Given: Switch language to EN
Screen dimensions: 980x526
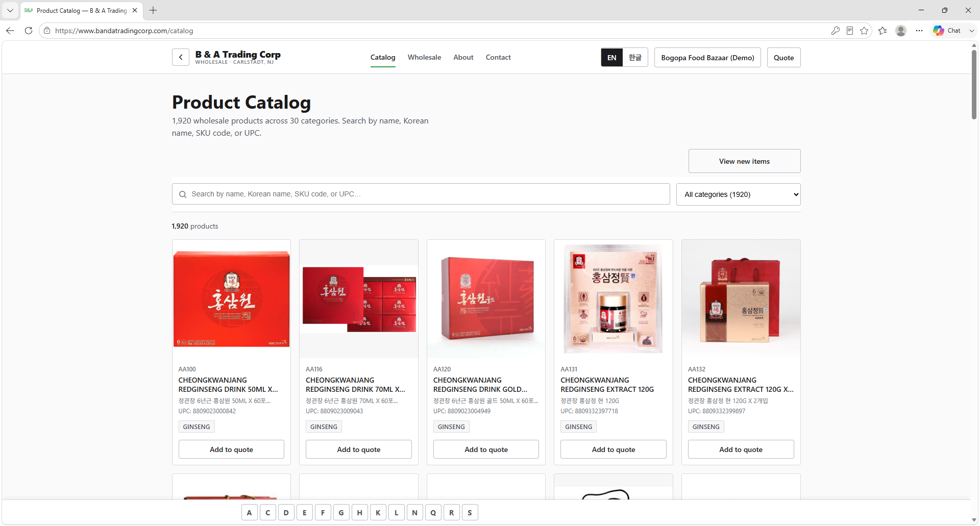Looking at the screenshot, I should (x=612, y=58).
